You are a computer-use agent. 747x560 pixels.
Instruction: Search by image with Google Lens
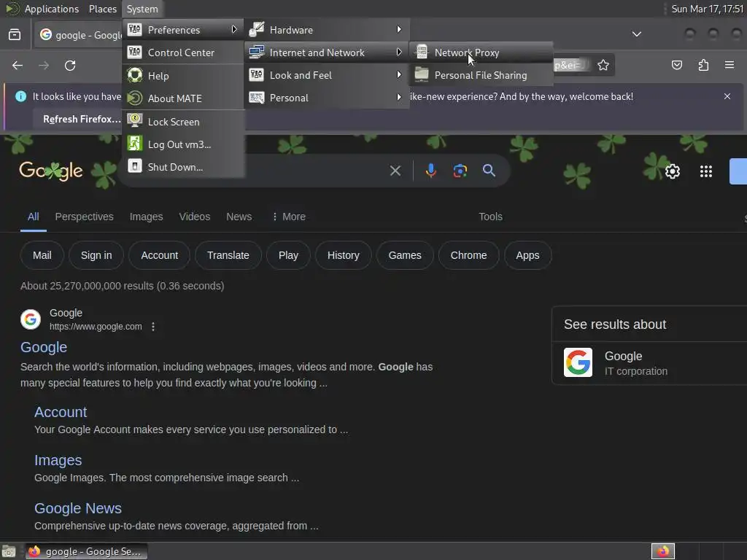[x=460, y=171]
